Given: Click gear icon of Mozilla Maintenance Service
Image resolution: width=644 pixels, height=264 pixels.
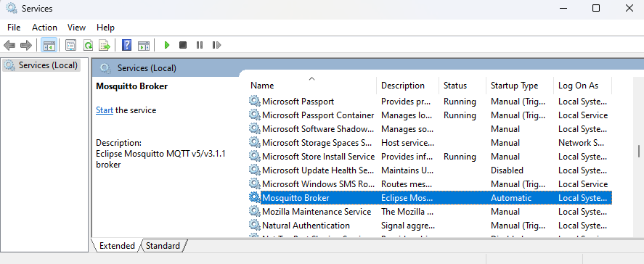Looking at the screenshot, I should [x=255, y=212].
